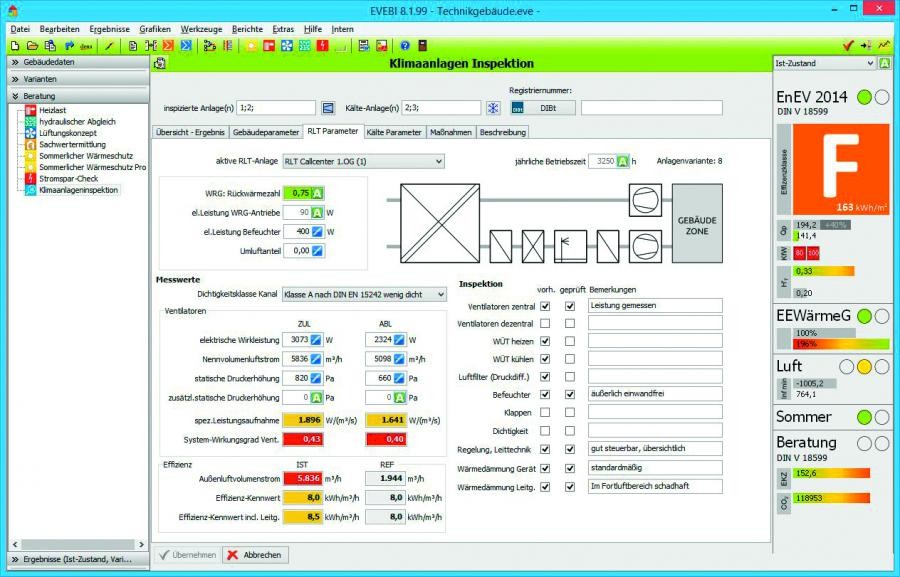Click the snowflake icon beside Kälte-Anlage(n) field
This screenshot has width=900, height=577.
(x=493, y=108)
